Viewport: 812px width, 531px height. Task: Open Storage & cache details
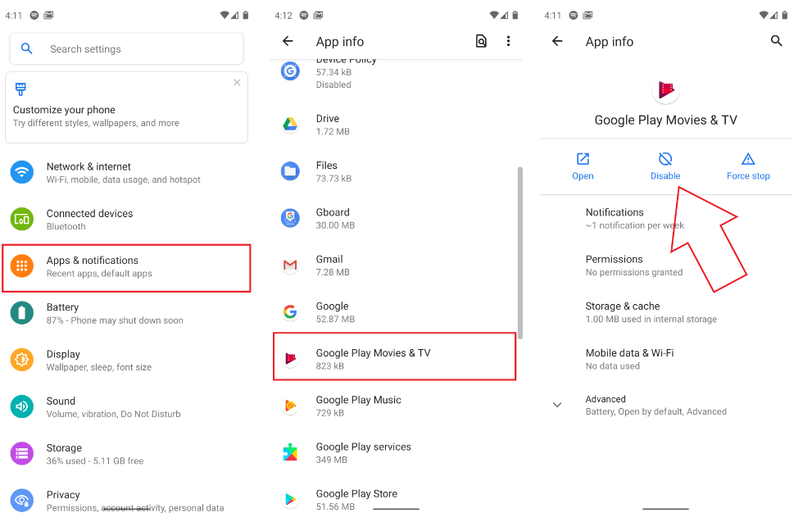click(x=651, y=312)
